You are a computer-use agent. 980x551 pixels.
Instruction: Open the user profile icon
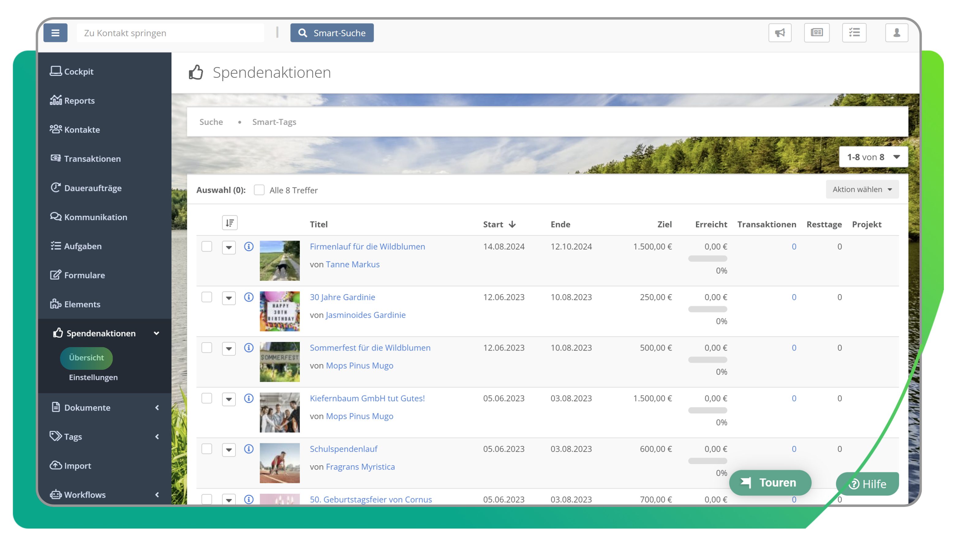click(x=896, y=33)
